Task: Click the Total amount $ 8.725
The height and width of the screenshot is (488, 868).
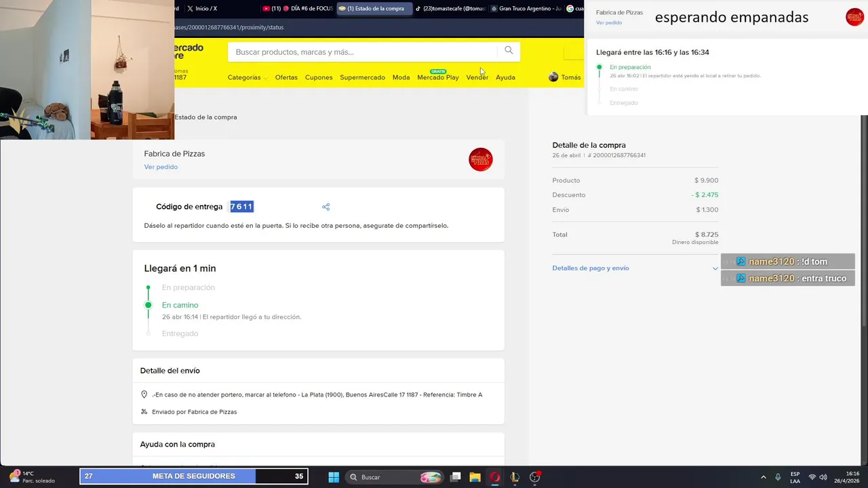Action: (x=706, y=235)
